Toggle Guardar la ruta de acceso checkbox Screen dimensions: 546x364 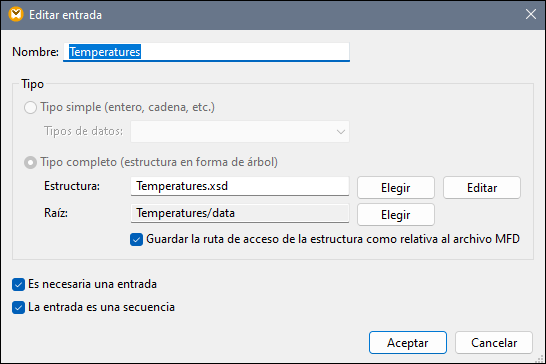136,239
